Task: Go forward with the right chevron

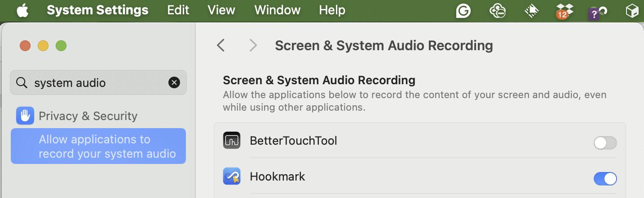Action: (253, 45)
